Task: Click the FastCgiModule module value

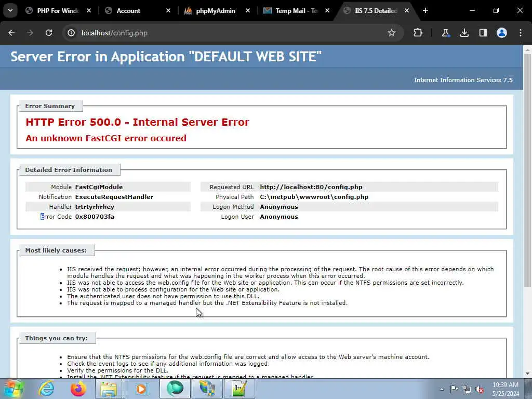Action: [99, 187]
